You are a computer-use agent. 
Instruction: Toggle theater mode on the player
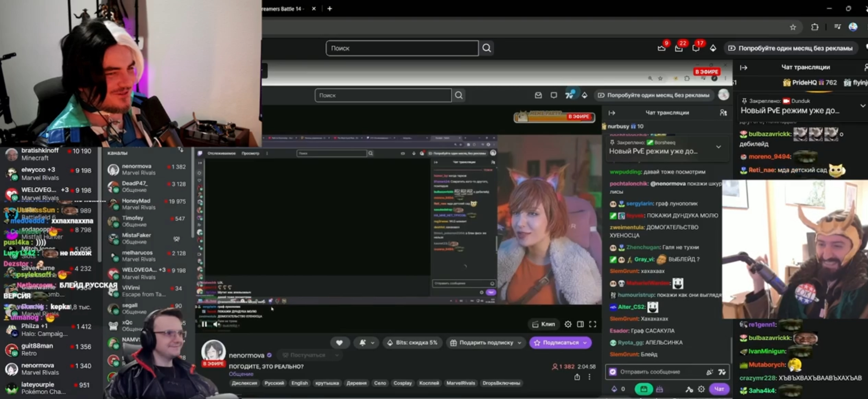pyautogui.click(x=580, y=324)
